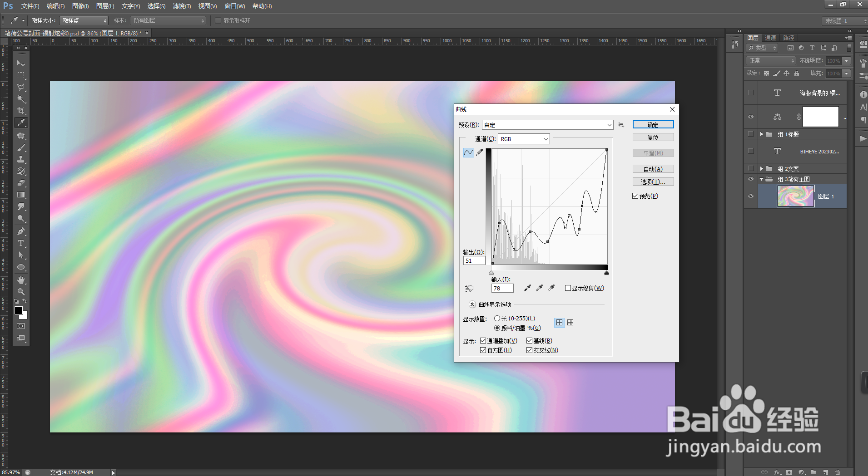Switch to the 路径 panel tab

789,38
